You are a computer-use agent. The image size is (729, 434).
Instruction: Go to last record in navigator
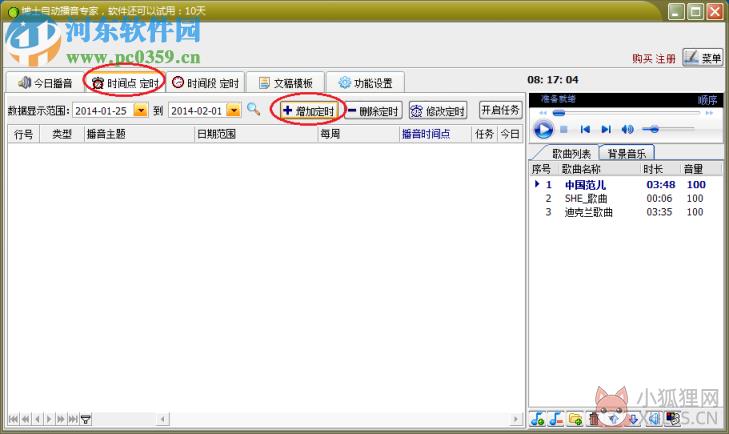(x=73, y=419)
